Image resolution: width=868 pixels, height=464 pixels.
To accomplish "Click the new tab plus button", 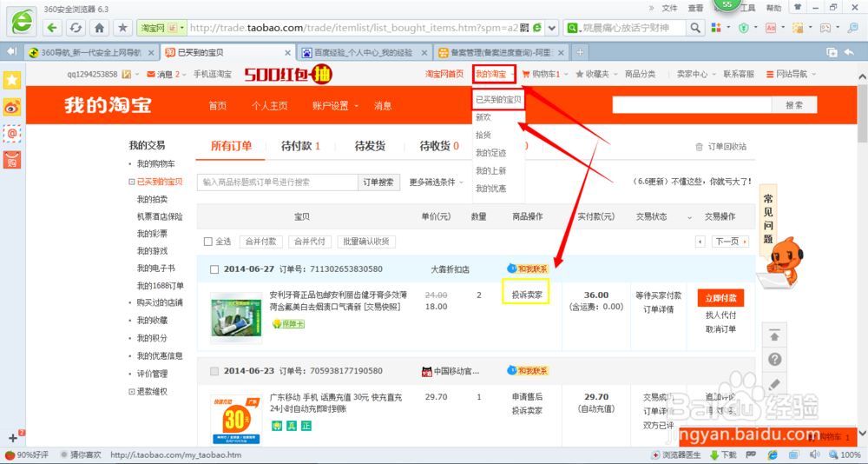I will click(x=580, y=52).
